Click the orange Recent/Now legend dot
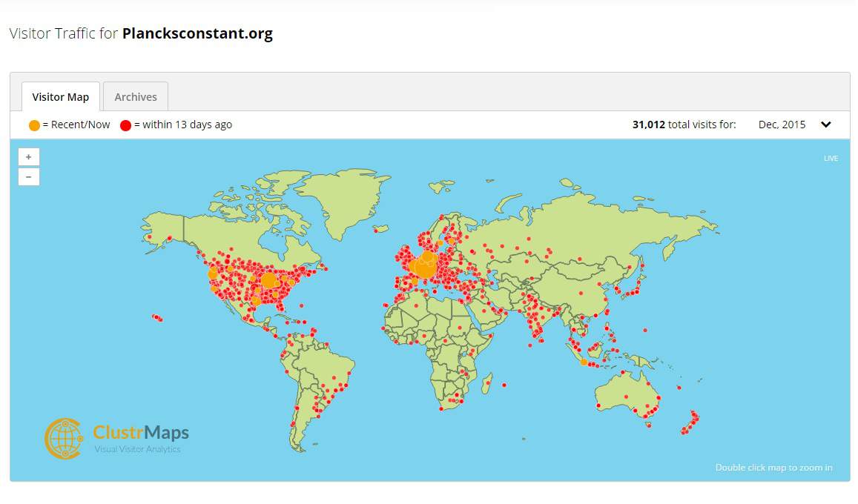 click(34, 125)
